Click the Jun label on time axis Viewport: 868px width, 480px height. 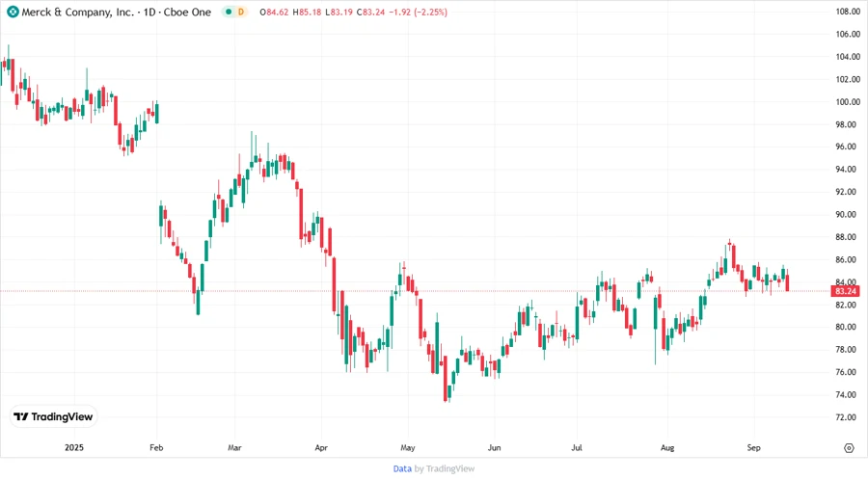495,447
